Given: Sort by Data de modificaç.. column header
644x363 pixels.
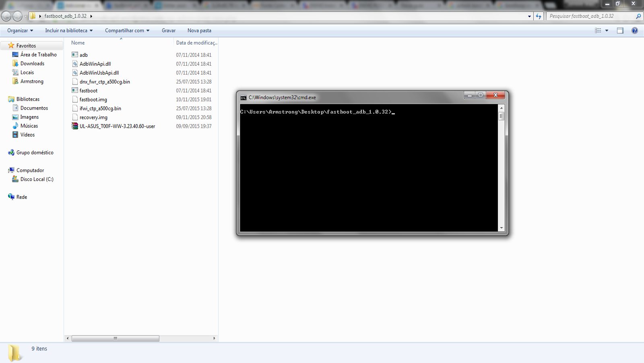Looking at the screenshot, I should [196, 43].
